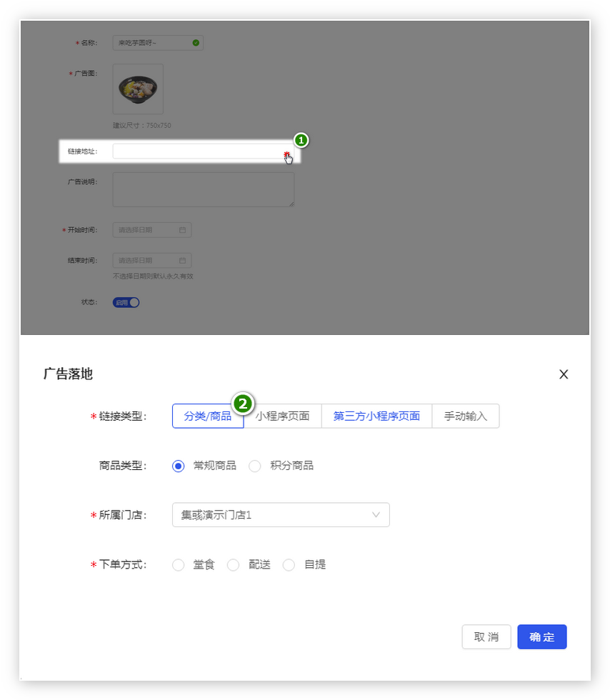Choose the 积分商品 radio option
The image size is (610, 700).
(x=254, y=466)
